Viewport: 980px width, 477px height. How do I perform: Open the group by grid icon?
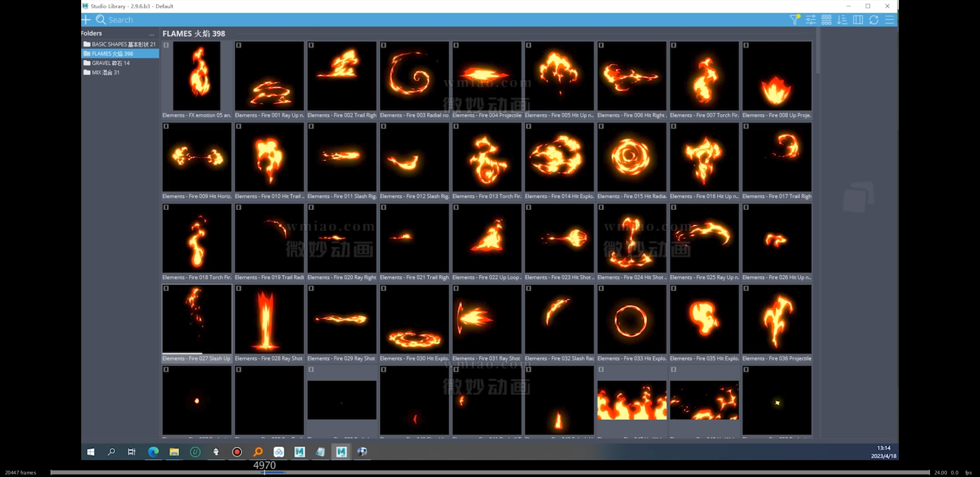click(x=826, y=19)
